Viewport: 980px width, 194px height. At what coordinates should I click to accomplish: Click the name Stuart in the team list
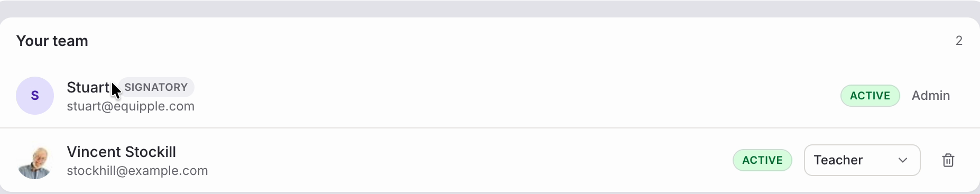(88, 87)
